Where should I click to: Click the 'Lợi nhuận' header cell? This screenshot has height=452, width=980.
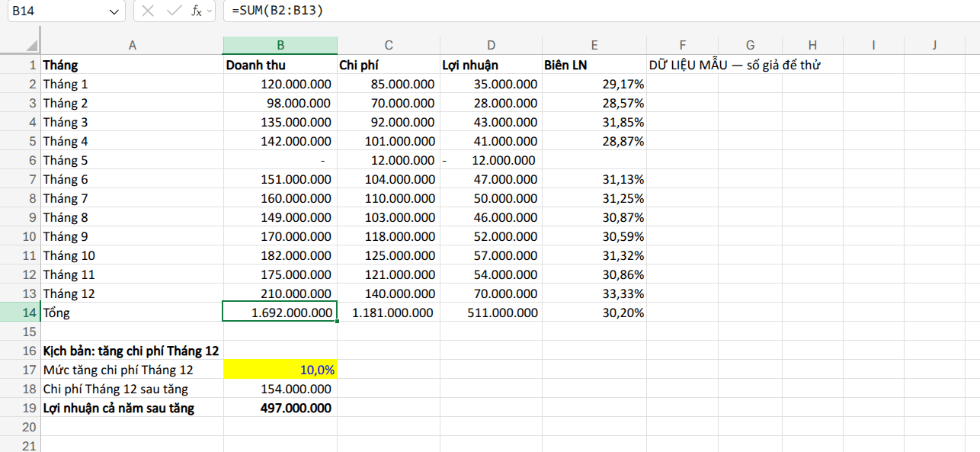(x=491, y=65)
